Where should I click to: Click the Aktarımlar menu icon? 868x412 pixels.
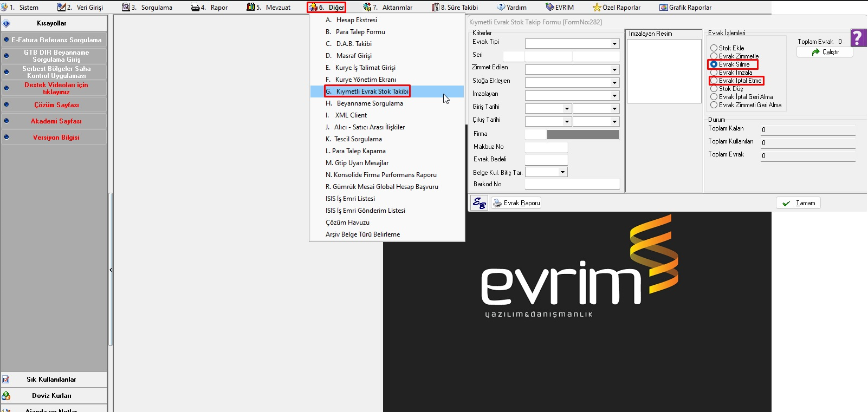[367, 7]
